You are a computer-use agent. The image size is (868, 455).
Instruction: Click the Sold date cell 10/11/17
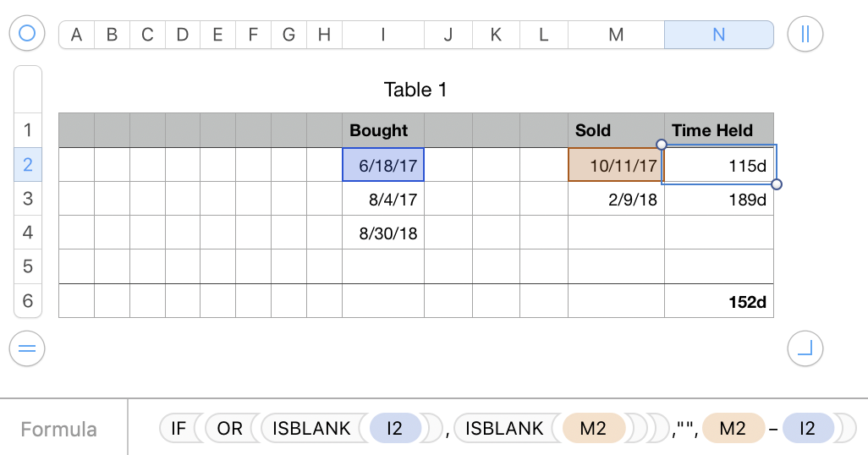click(616, 165)
